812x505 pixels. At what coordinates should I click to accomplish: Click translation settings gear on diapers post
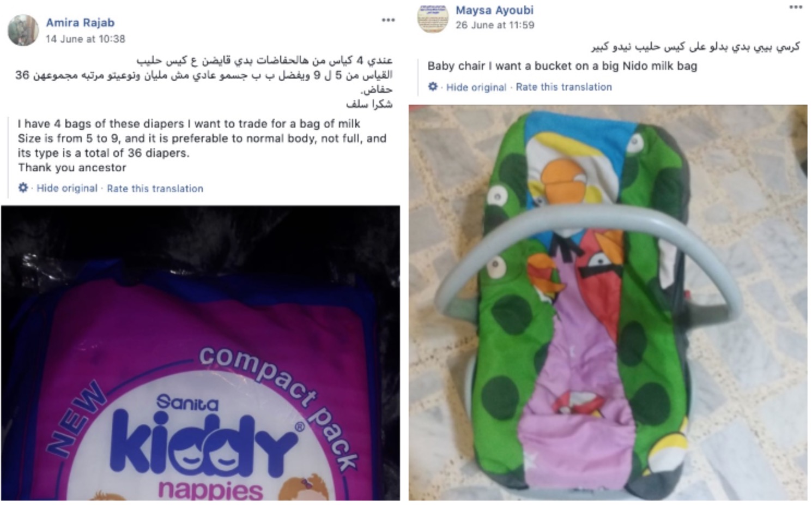point(23,188)
